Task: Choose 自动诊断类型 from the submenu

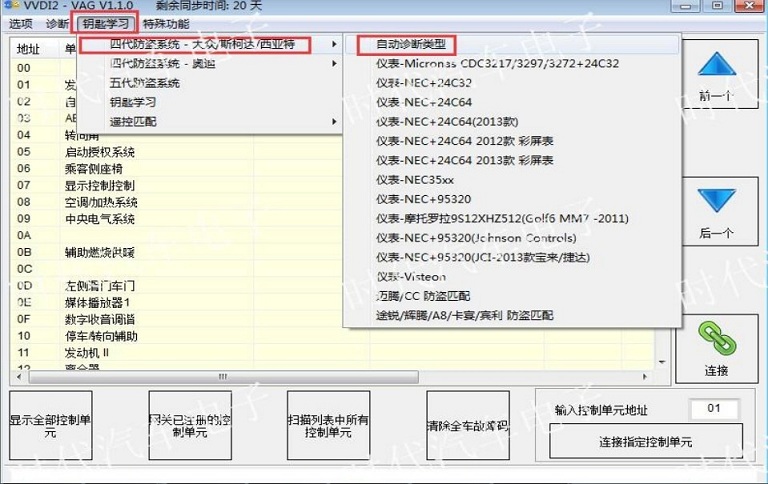Action: (x=404, y=45)
